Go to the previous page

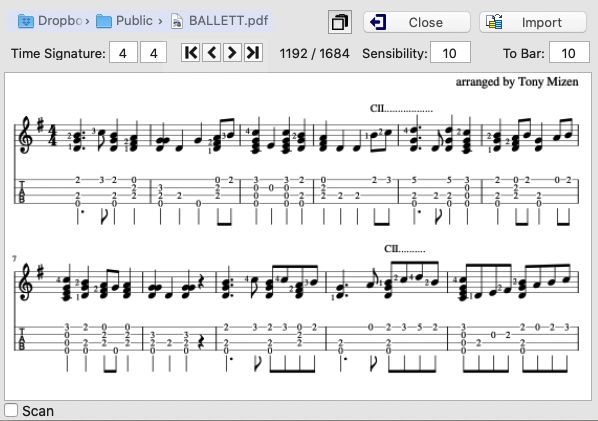click(x=211, y=53)
